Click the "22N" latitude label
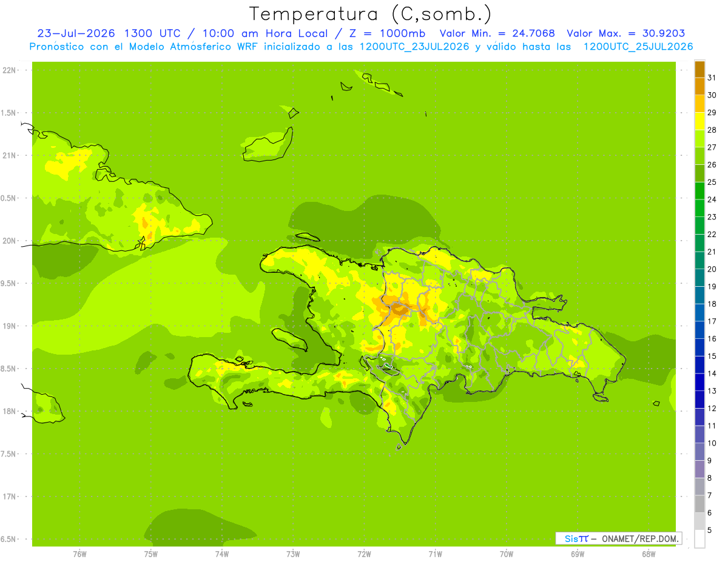 10,70
